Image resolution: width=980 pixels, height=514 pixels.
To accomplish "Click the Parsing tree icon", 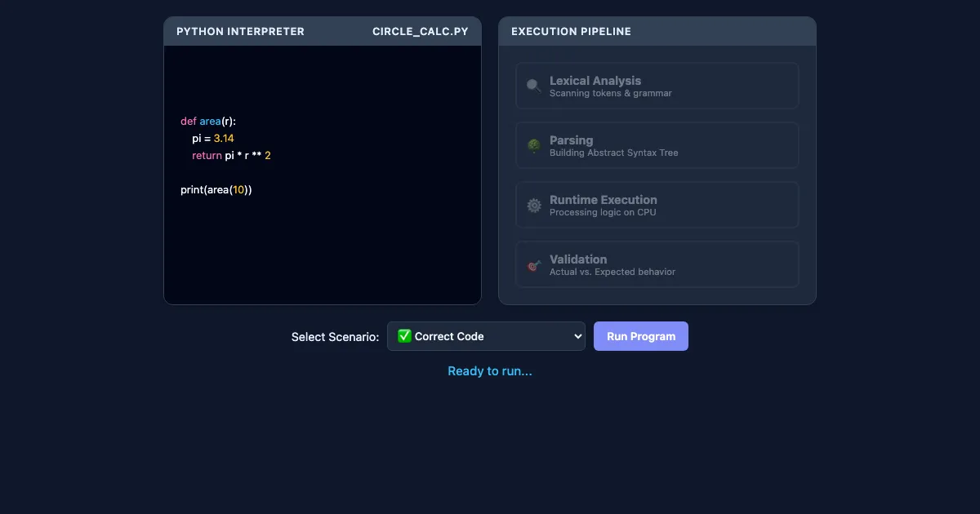I will [534, 145].
